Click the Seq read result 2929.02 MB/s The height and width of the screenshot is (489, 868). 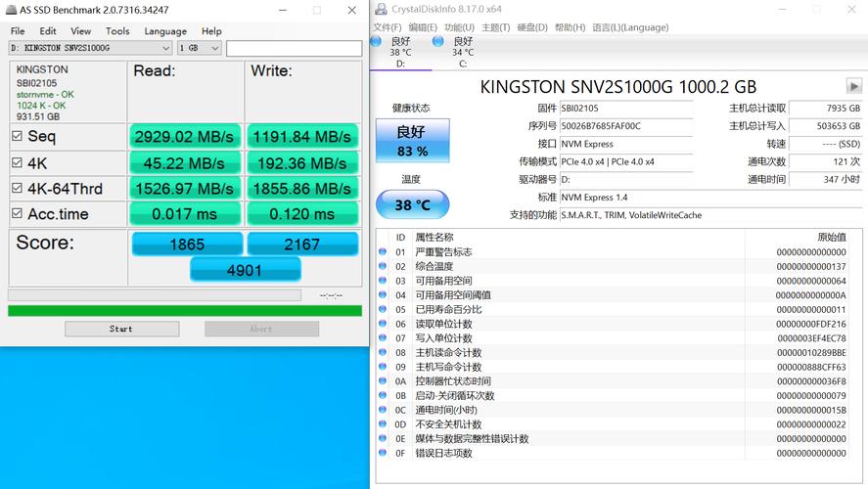point(185,137)
